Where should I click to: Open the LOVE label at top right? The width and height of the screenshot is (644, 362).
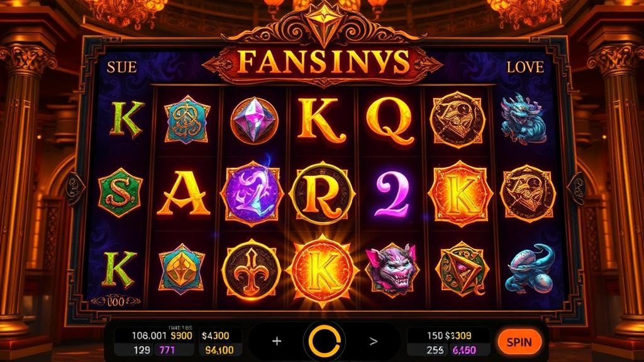(525, 67)
